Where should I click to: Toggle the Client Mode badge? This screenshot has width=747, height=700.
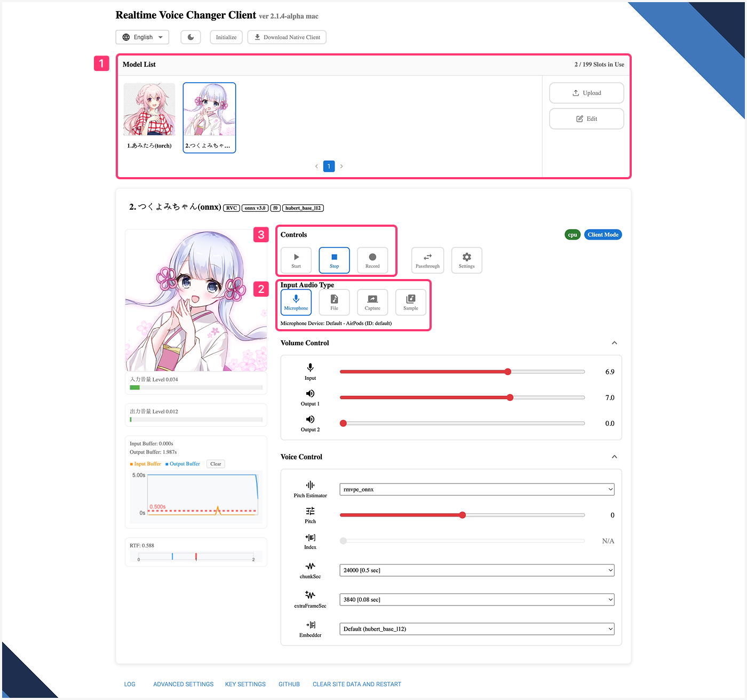(x=603, y=235)
